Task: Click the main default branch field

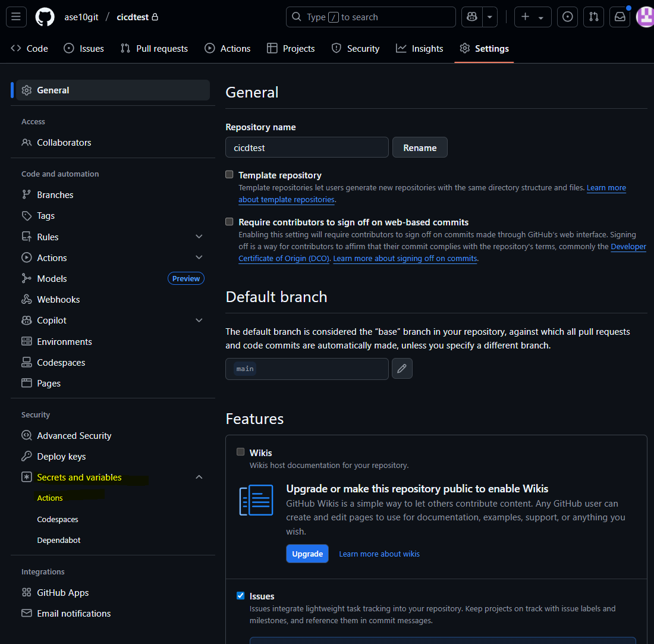Action: pyautogui.click(x=307, y=369)
